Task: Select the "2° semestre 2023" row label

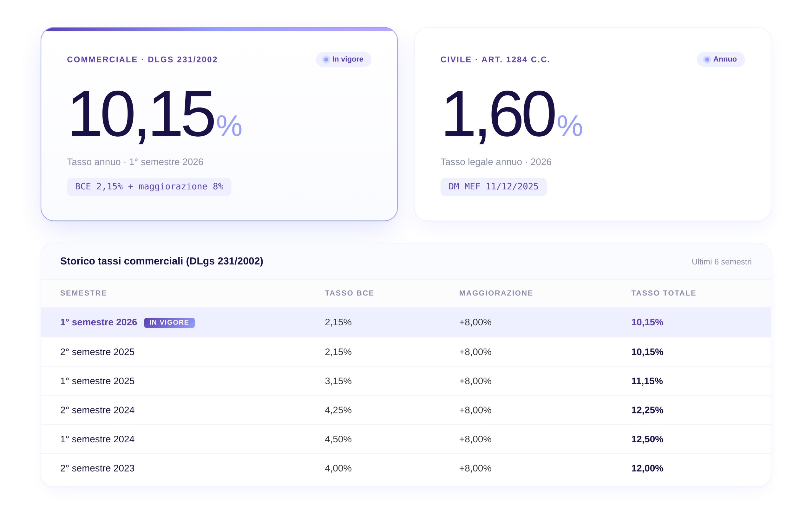Action: click(97, 468)
